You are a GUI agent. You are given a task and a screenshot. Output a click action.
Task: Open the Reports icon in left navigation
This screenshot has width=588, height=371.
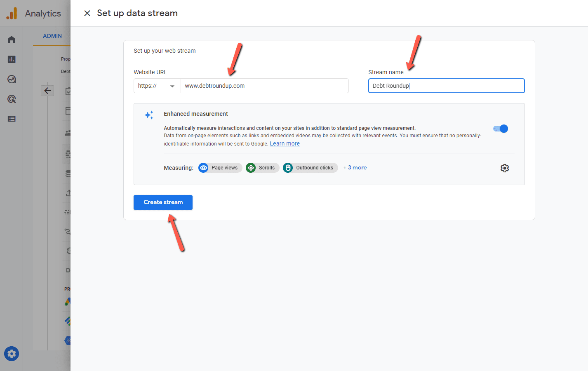coord(11,59)
